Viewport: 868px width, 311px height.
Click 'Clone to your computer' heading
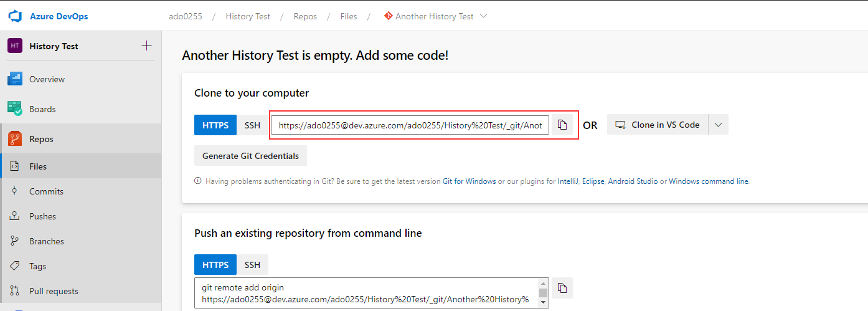click(252, 93)
